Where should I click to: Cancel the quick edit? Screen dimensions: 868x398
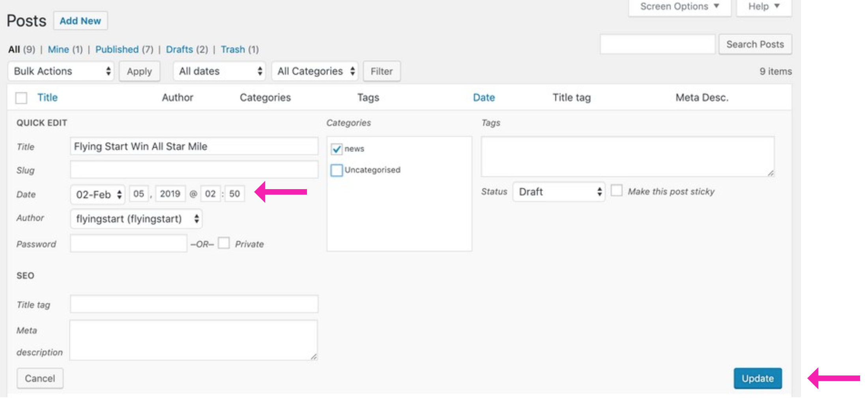coord(40,378)
